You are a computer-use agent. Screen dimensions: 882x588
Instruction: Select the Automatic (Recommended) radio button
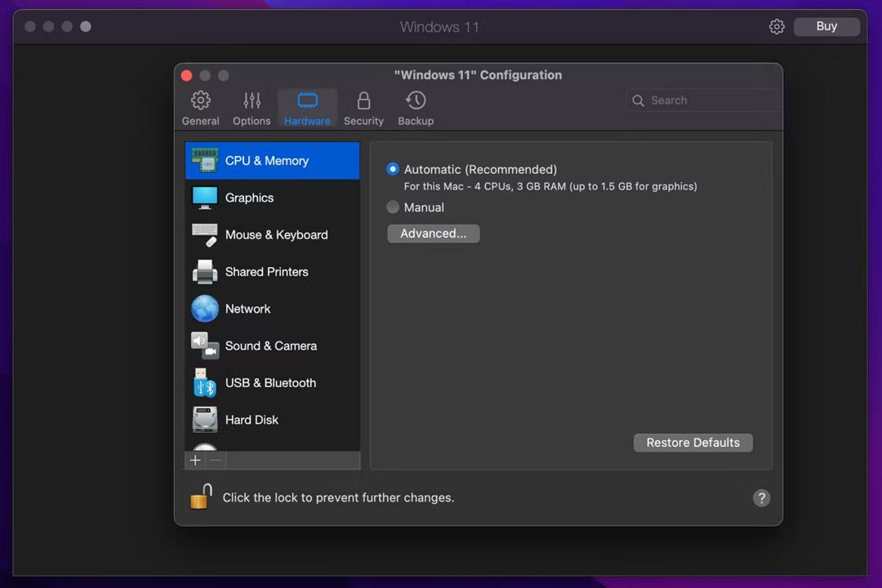click(393, 169)
